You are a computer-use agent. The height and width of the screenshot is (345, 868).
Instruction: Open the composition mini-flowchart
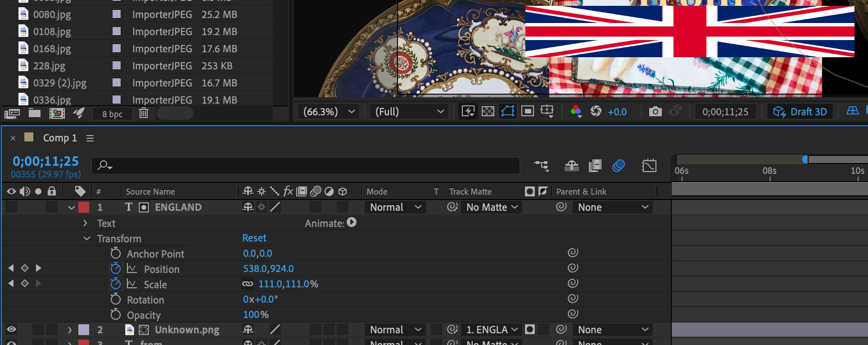point(542,166)
